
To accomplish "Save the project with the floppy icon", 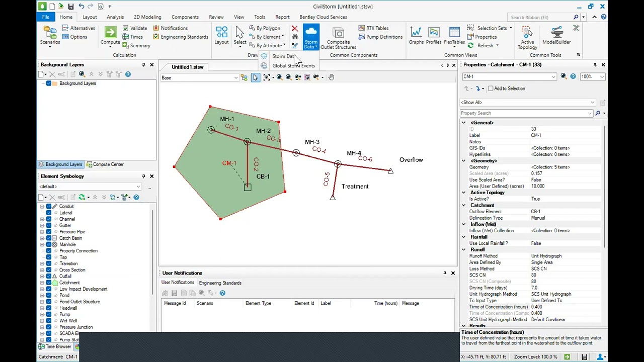I will pos(71,7).
